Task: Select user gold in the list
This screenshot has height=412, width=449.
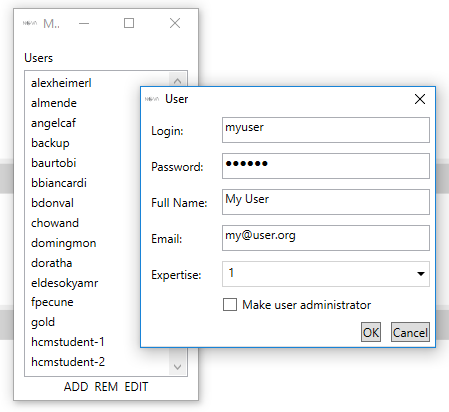Action: (x=43, y=322)
